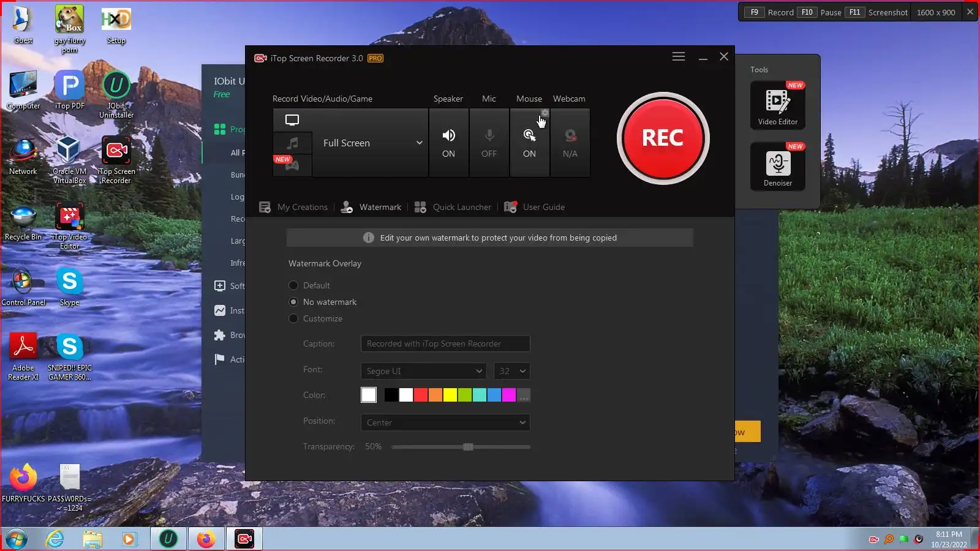Viewport: 980px width, 551px height.
Task: Open the Segoe UI font dropdown
Action: pos(423,371)
